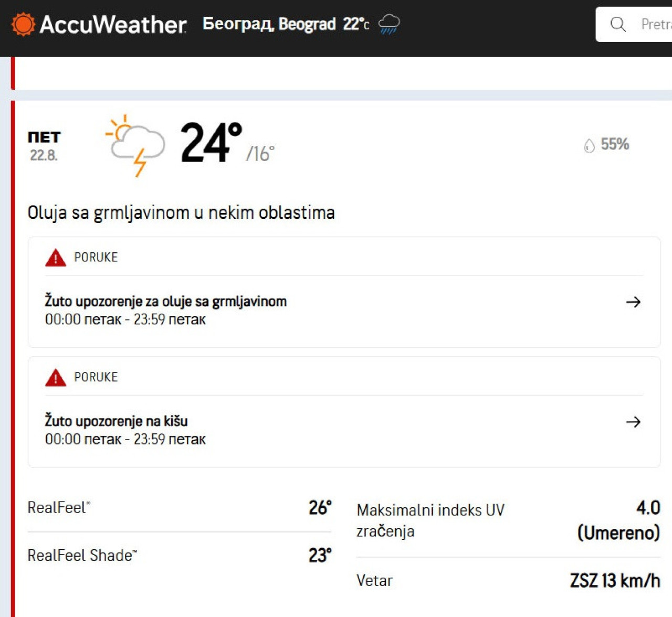The width and height of the screenshot is (672, 617).
Task: Click the AccuWeather brand name
Action: pos(113,24)
